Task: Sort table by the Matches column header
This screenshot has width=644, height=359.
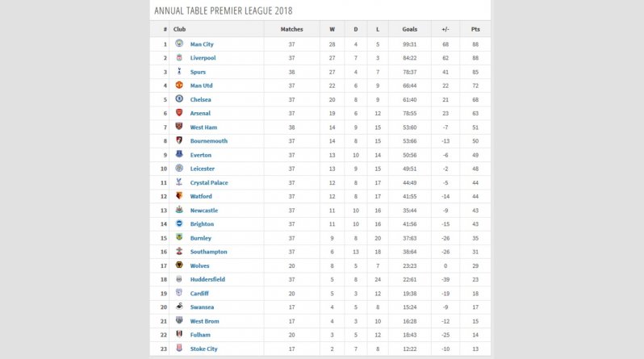Action: click(291, 29)
